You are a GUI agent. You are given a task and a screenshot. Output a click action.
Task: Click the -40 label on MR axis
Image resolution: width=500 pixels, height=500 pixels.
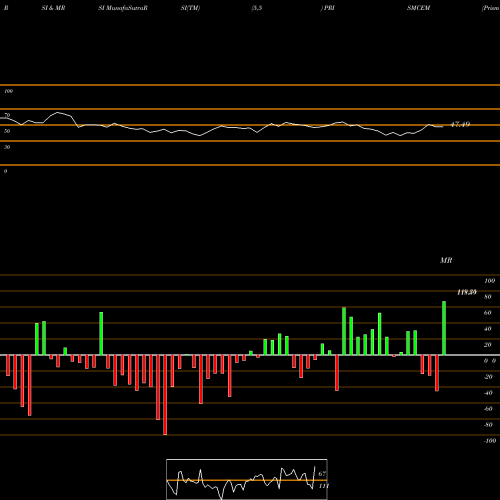[488, 393]
